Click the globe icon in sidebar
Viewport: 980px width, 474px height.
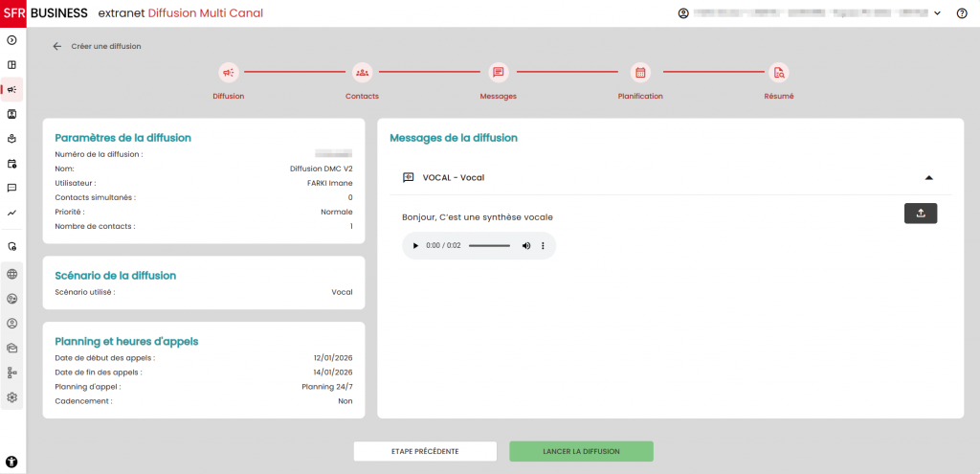(x=11, y=274)
